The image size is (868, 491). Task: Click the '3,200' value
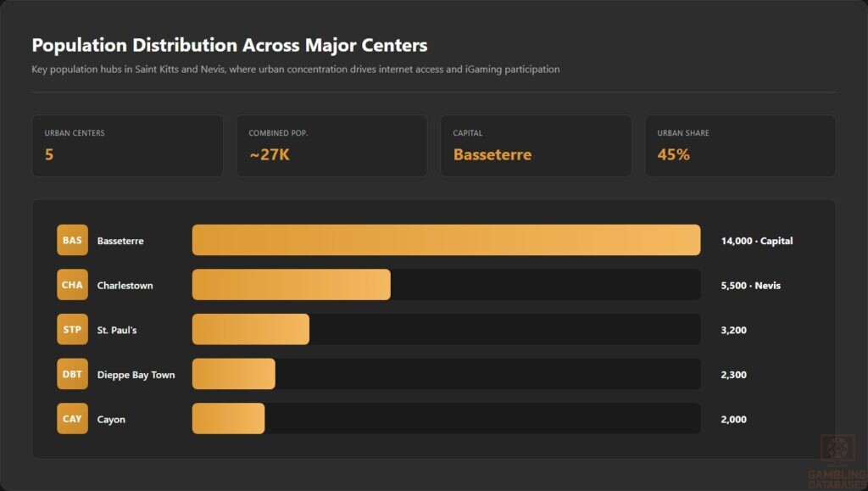pyautogui.click(x=733, y=331)
